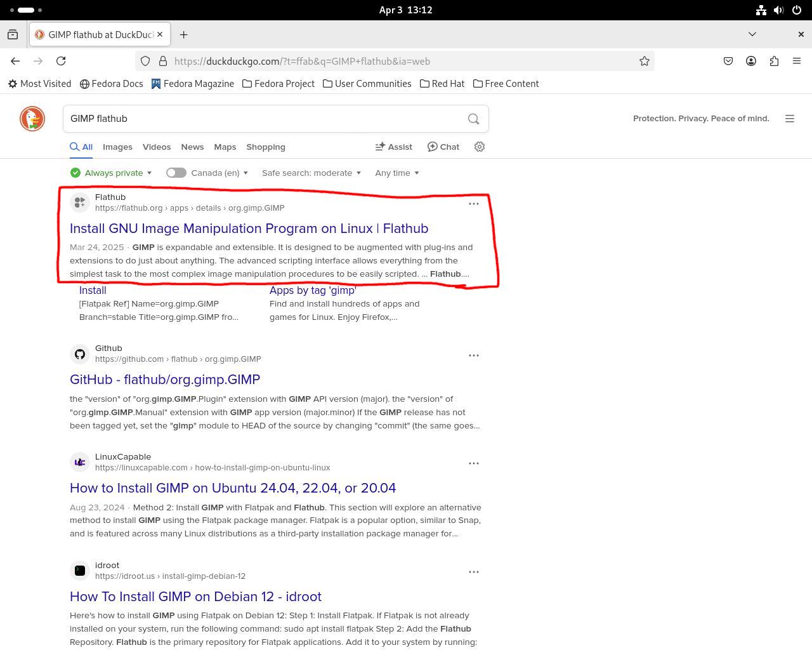Open the search settings gear
Image resolution: width=812 pixels, height=650 pixels.
(x=480, y=147)
